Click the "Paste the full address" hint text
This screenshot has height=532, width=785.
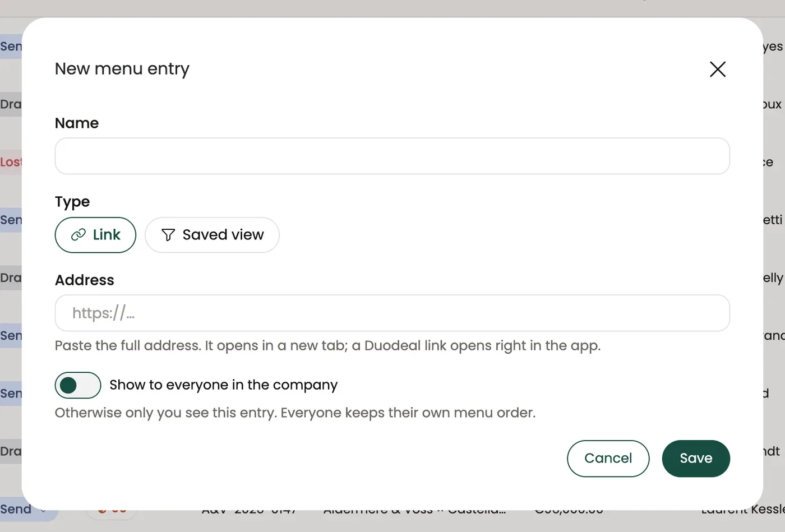point(327,345)
